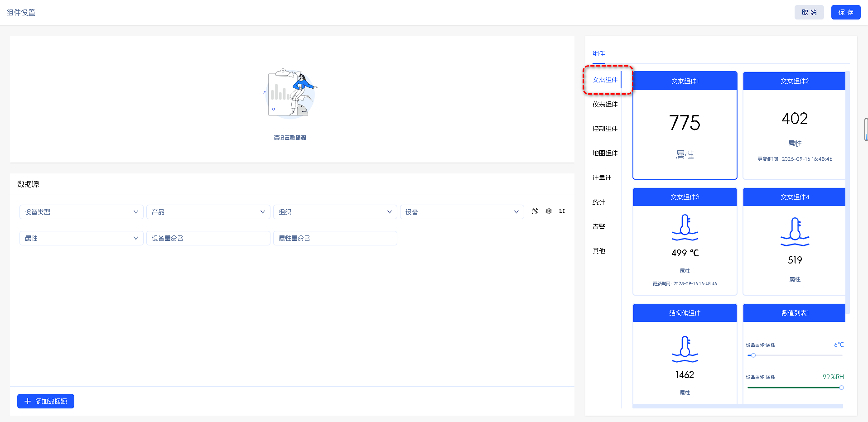Open the 组织 dropdown
The width and height of the screenshot is (868, 422).
(335, 212)
